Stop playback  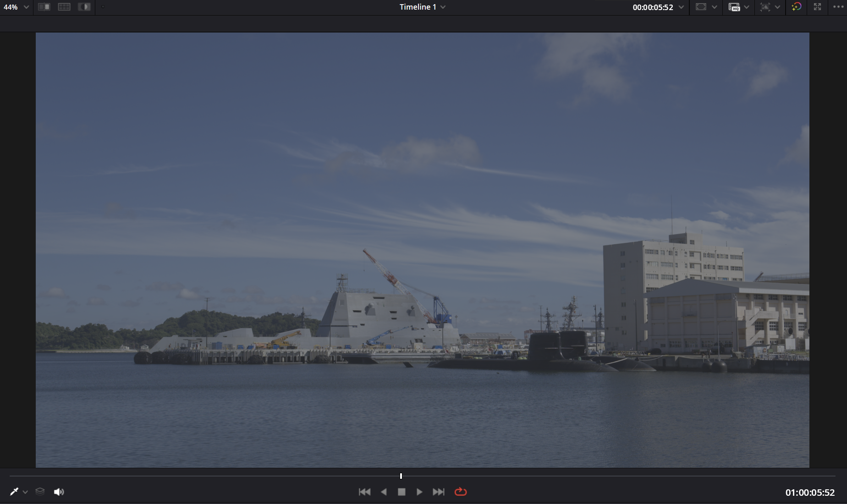(401, 492)
